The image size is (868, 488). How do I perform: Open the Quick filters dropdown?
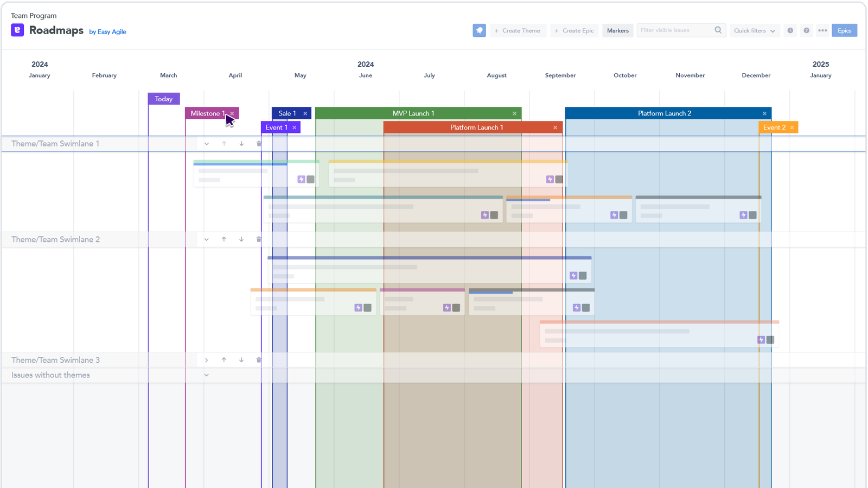[x=755, y=30]
